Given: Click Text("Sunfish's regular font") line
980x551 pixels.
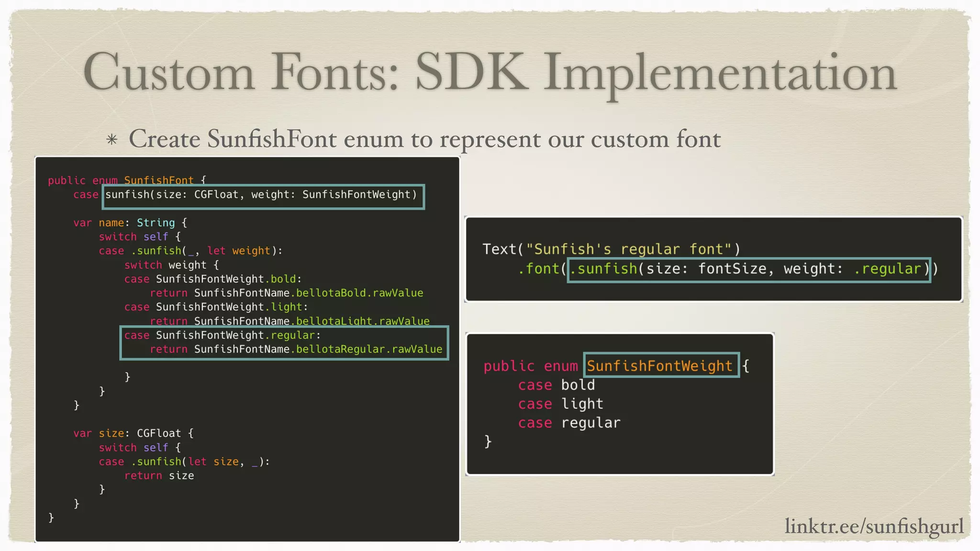Looking at the screenshot, I should coord(612,249).
